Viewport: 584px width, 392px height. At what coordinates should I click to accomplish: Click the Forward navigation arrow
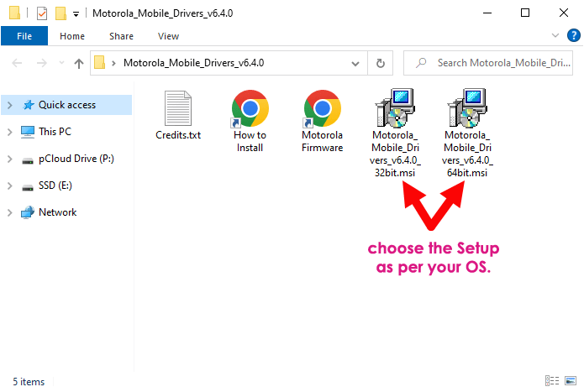click(42, 63)
